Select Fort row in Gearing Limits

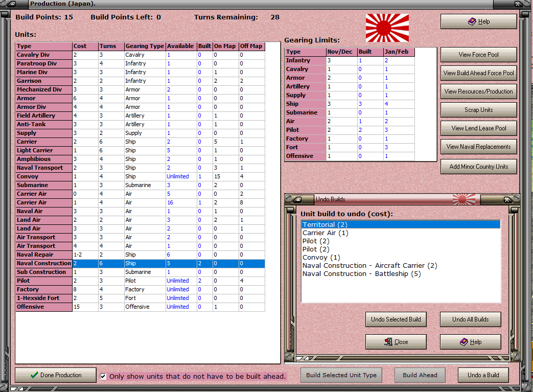[350, 148]
